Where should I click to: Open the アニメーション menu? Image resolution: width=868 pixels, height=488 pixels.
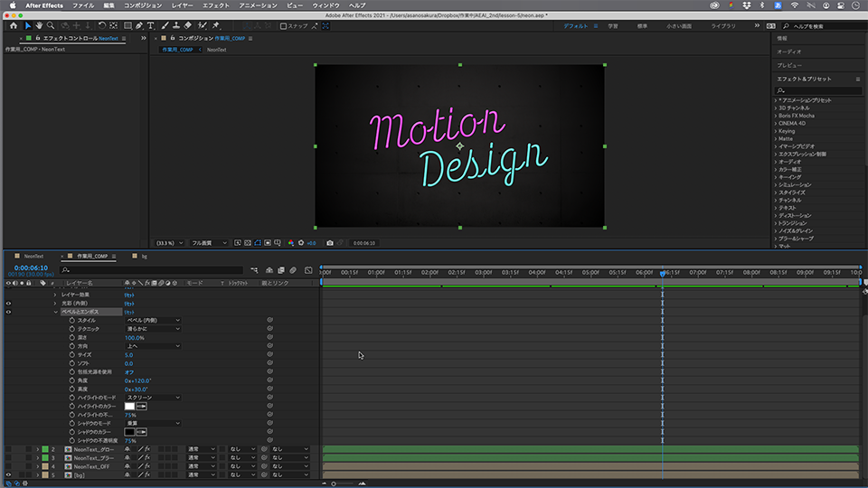258,5
